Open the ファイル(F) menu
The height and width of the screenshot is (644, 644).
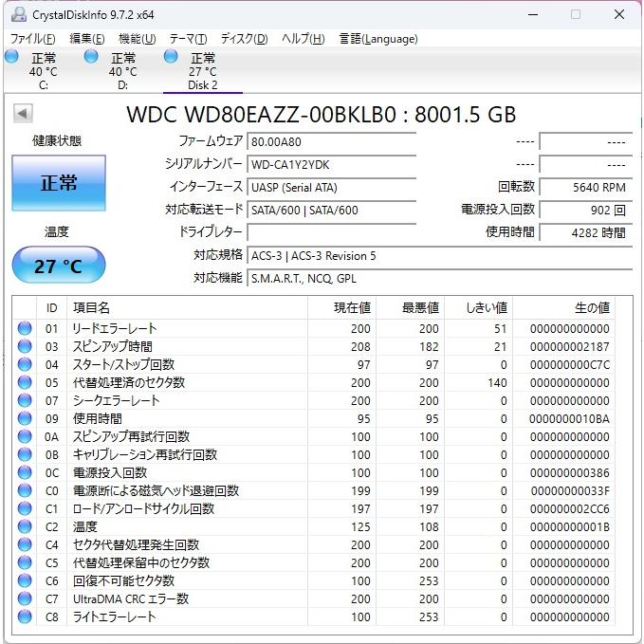click(33, 39)
